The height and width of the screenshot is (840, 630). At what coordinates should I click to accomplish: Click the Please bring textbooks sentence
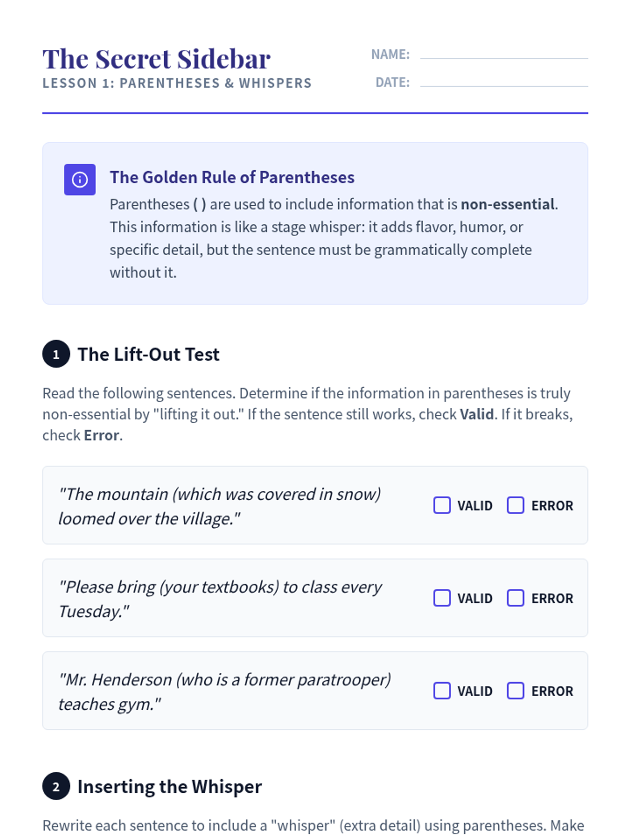pos(219,598)
